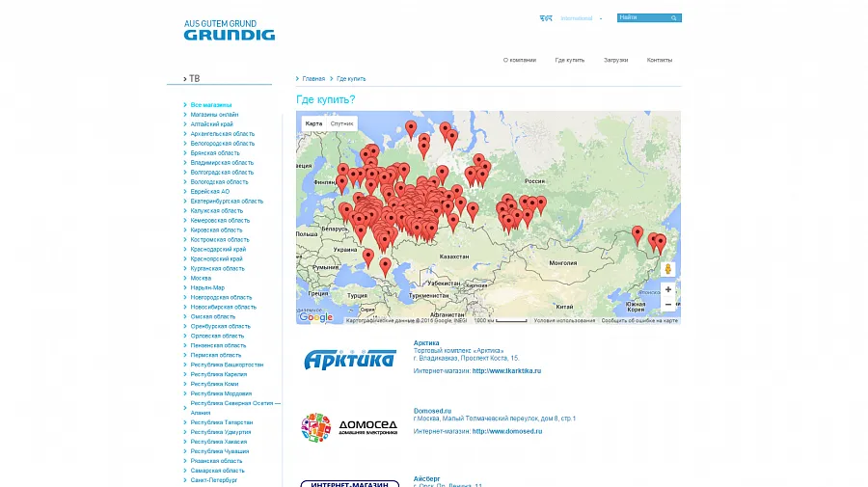This screenshot has height=487, width=868.
Task: Open the Где купить menu item
Action: pos(570,60)
